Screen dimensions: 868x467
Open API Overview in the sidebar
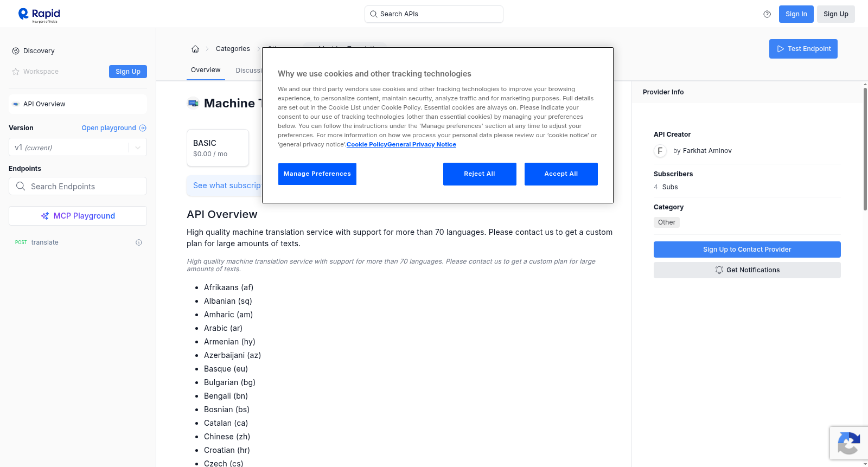click(x=78, y=104)
